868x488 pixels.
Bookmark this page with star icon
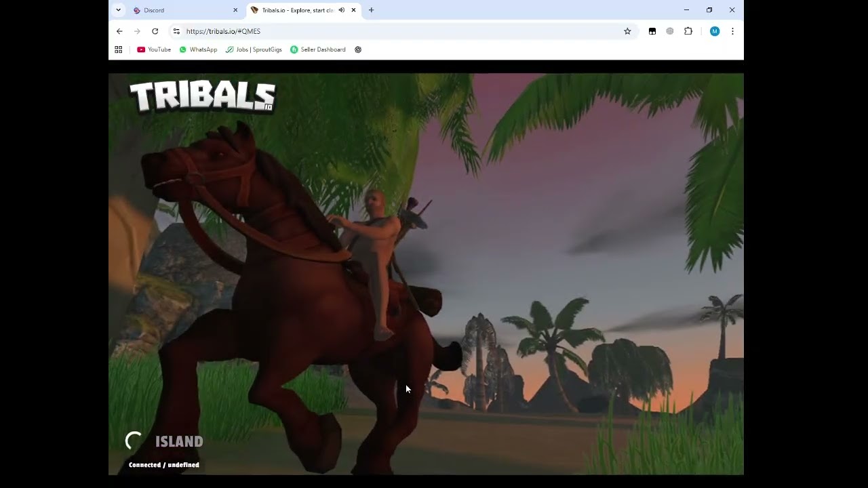(x=627, y=31)
